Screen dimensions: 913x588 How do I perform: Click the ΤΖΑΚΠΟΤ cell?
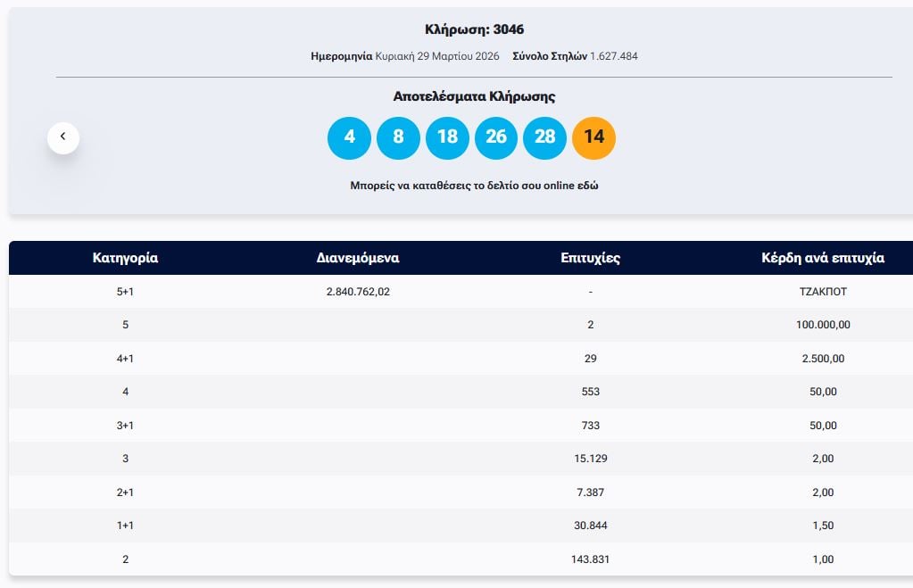(822, 292)
